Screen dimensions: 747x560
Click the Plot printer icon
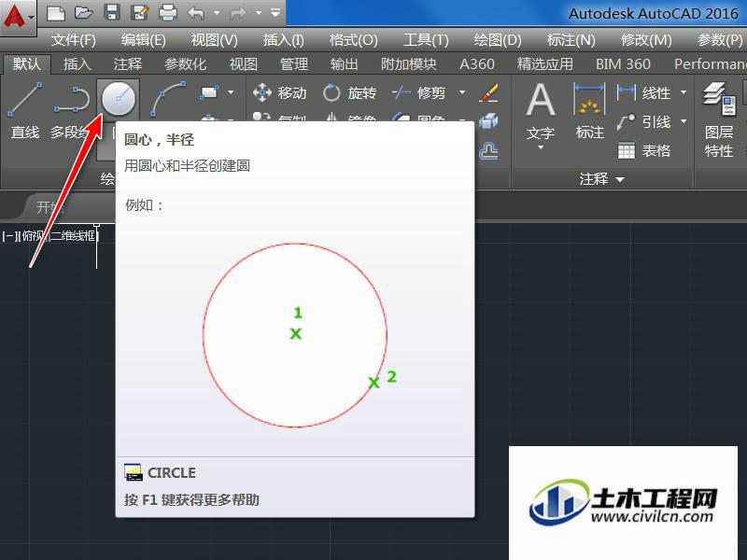[168, 13]
